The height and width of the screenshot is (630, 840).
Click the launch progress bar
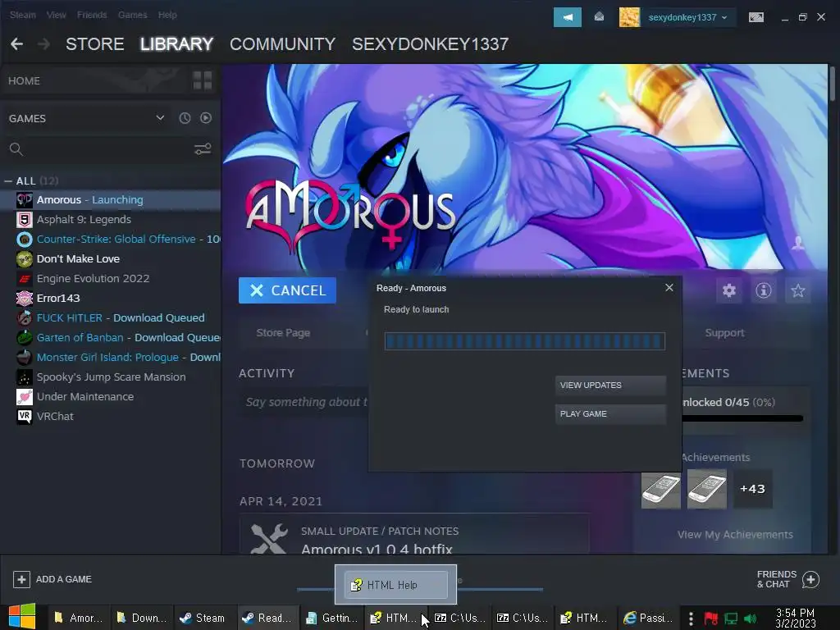pyautogui.click(x=524, y=341)
